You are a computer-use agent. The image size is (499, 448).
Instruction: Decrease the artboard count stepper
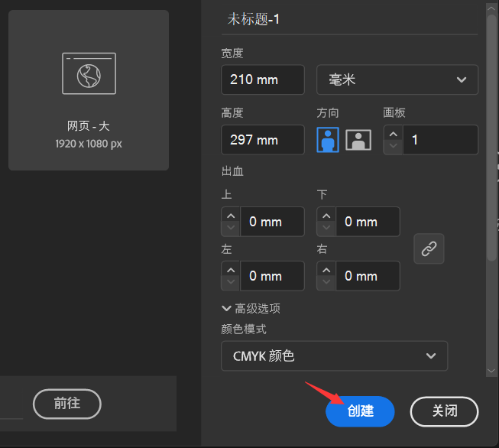pos(393,146)
